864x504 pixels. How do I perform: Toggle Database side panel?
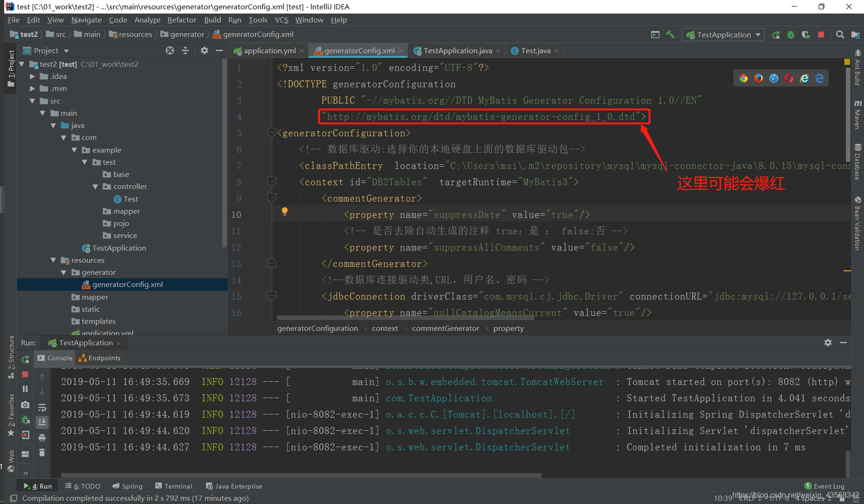tap(857, 161)
